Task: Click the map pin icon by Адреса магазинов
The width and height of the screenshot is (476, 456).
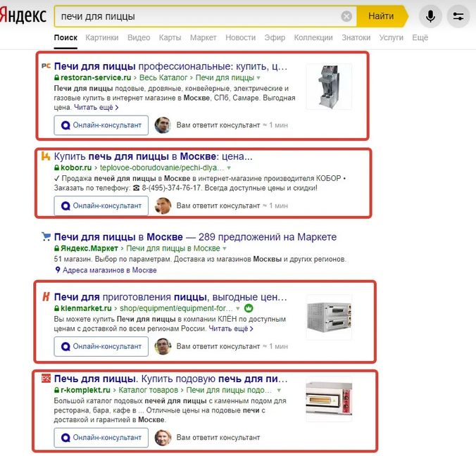Action: 58,270
